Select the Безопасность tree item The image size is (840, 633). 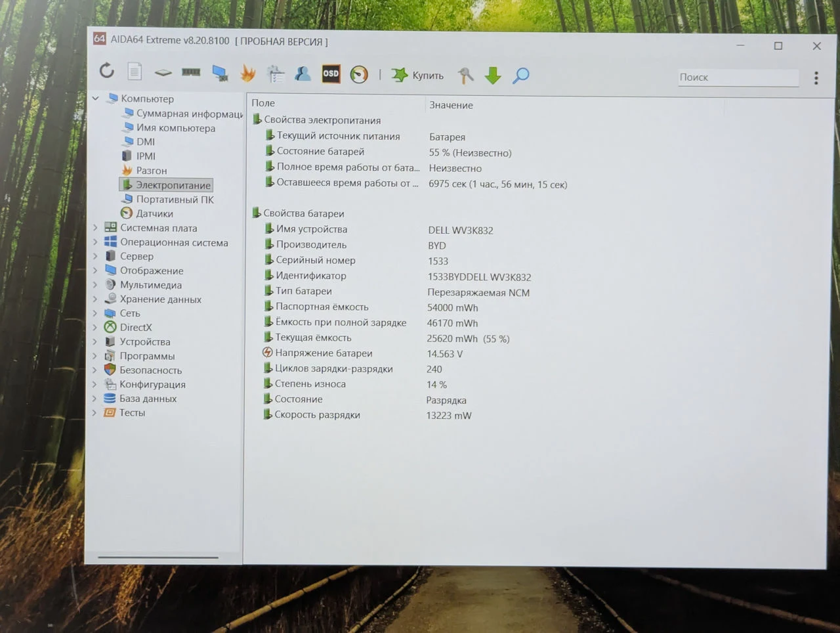point(143,370)
